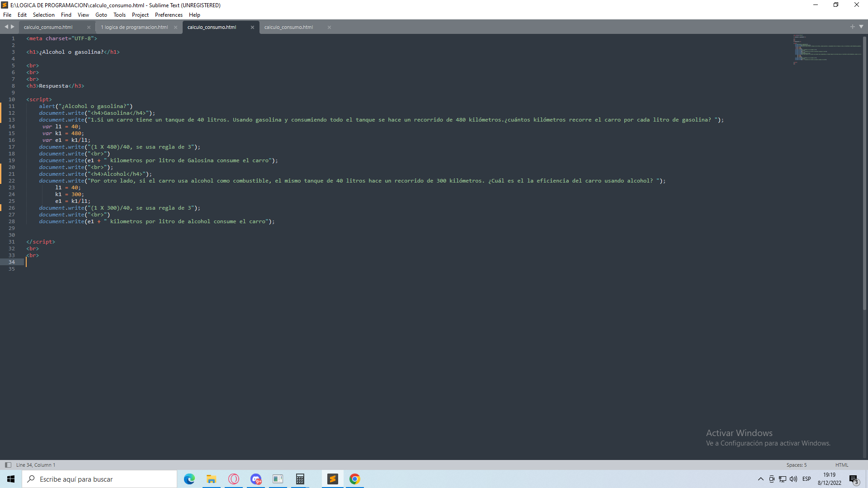
Task: Open Microsoft Edge from the taskbar
Action: pos(189,479)
